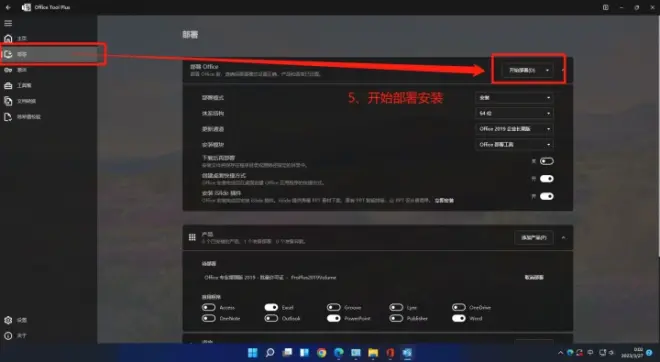Click the key activation icon in sidebar
Viewport: 660px width, 362px height.
8,70
